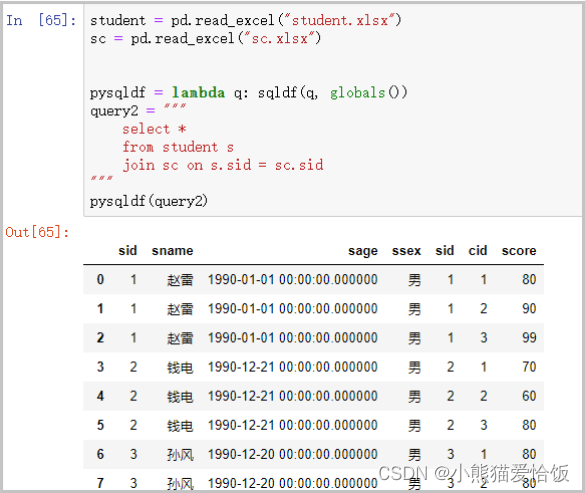The image size is (585, 493).
Task: Click the 'student = pd.read_excel' code line
Action: click(245, 20)
